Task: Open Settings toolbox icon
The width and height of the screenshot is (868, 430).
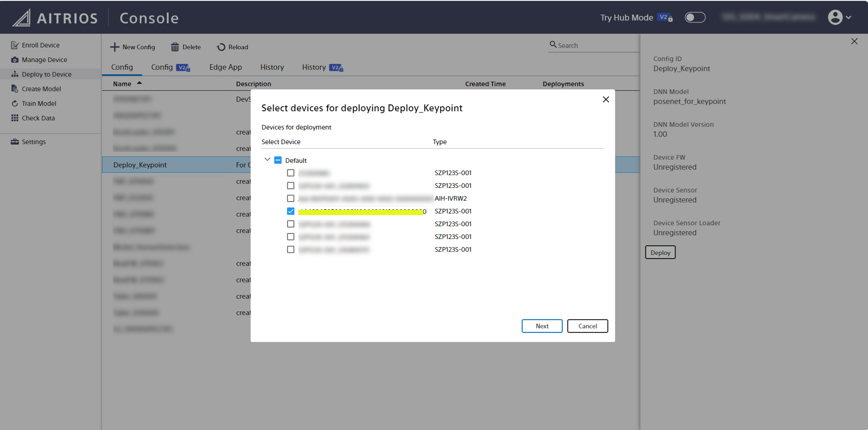Action: (x=14, y=141)
